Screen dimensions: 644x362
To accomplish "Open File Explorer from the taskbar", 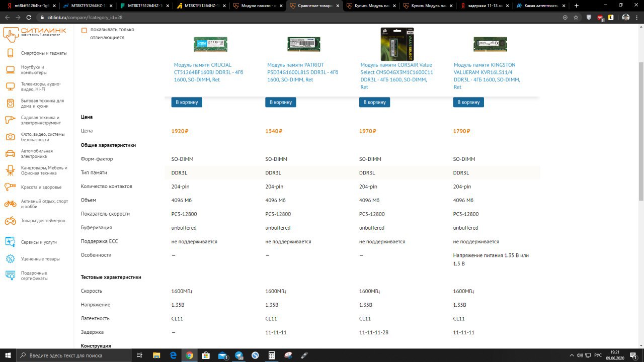I will click(156, 355).
